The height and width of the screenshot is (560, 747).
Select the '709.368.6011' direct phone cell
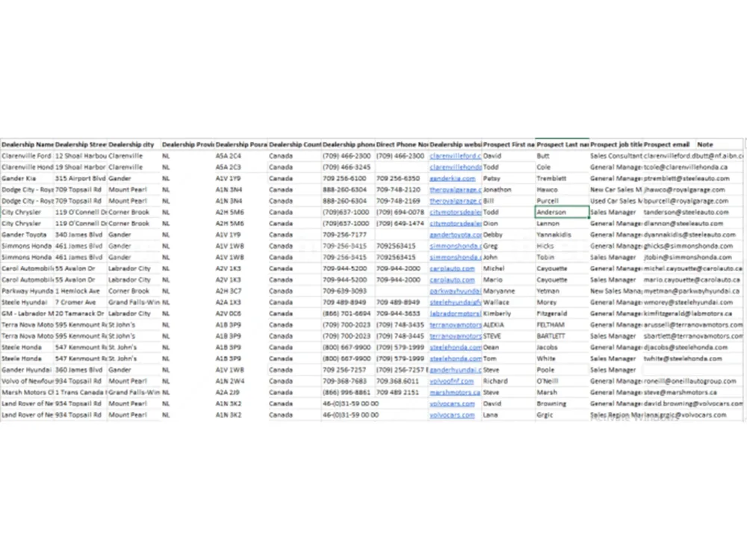[402, 381]
